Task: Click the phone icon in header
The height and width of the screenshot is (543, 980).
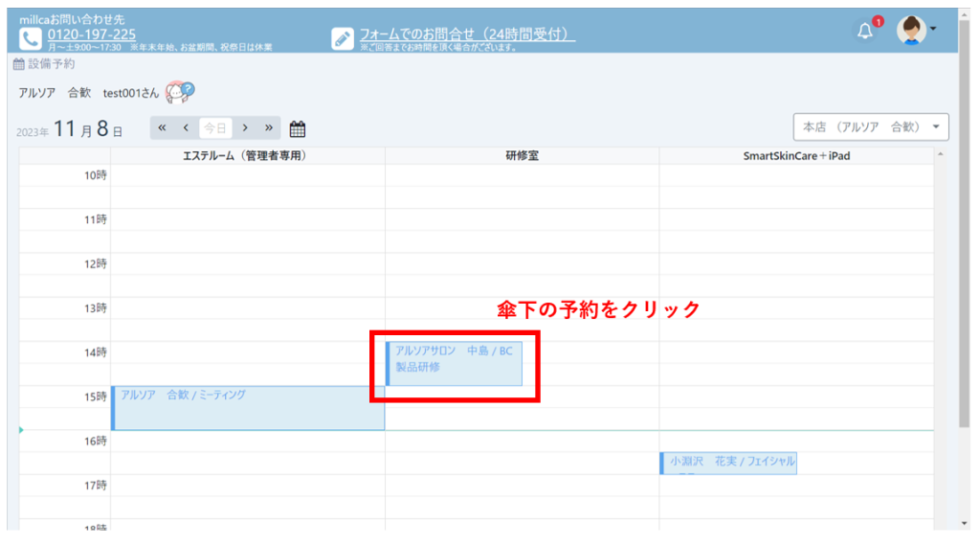Action: pyautogui.click(x=31, y=37)
